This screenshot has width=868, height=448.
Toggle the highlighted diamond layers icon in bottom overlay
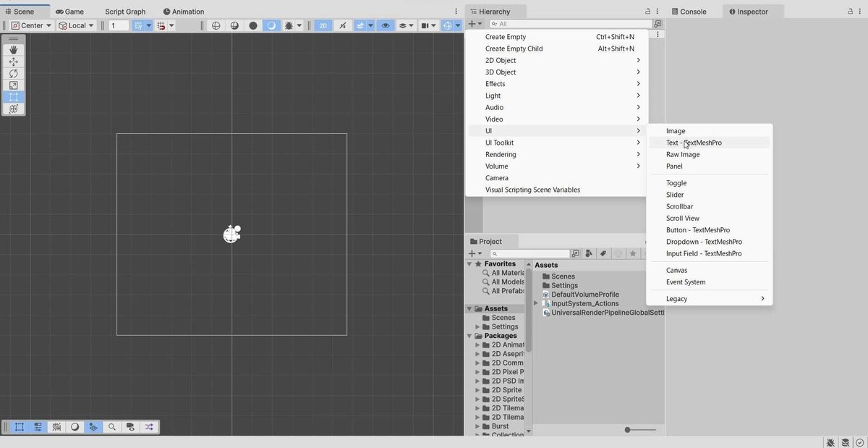[x=93, y=427]
